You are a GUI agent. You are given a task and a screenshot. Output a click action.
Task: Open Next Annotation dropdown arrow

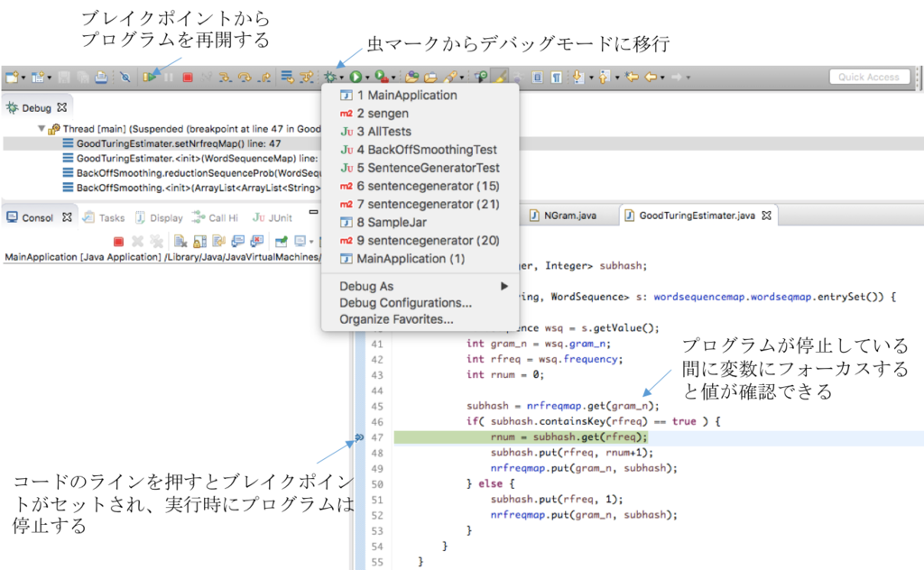(591, 78)
